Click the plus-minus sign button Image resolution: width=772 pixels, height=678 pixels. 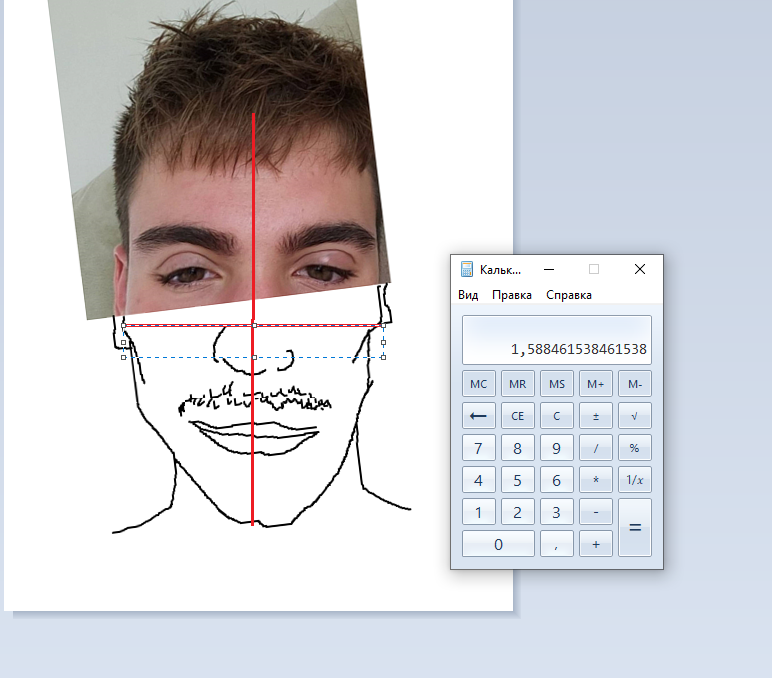pos(596,416)
